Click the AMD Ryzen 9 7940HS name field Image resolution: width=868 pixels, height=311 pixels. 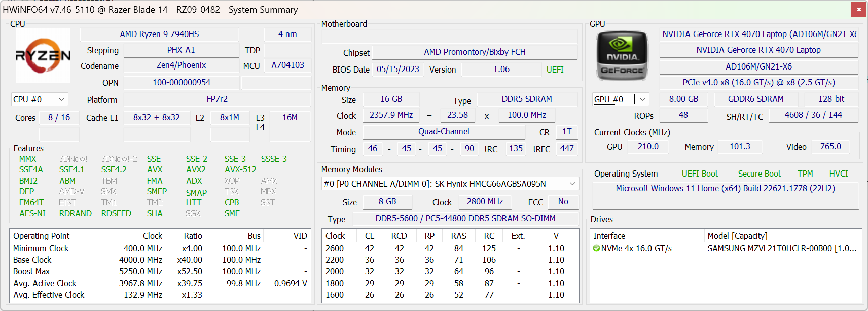159,34
